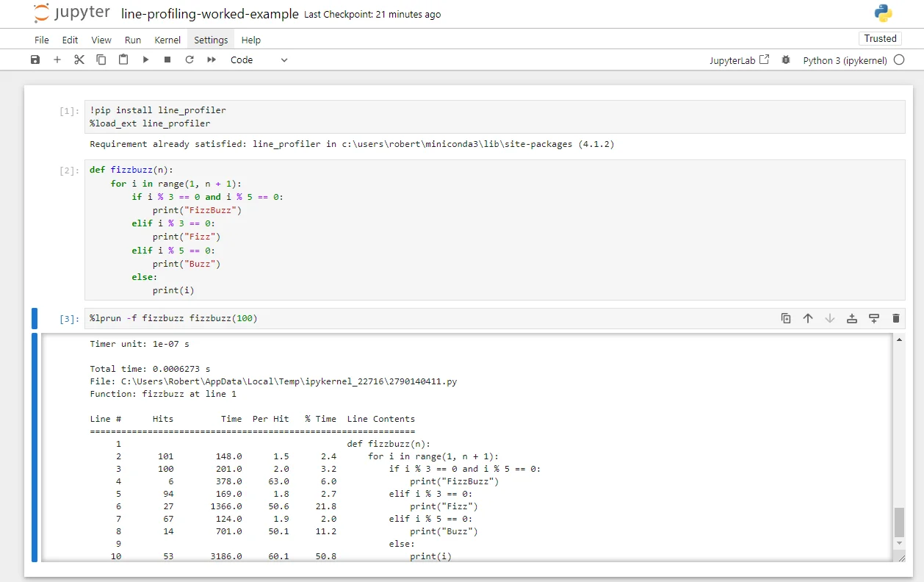Open the Kernel menu

(167, 40)
